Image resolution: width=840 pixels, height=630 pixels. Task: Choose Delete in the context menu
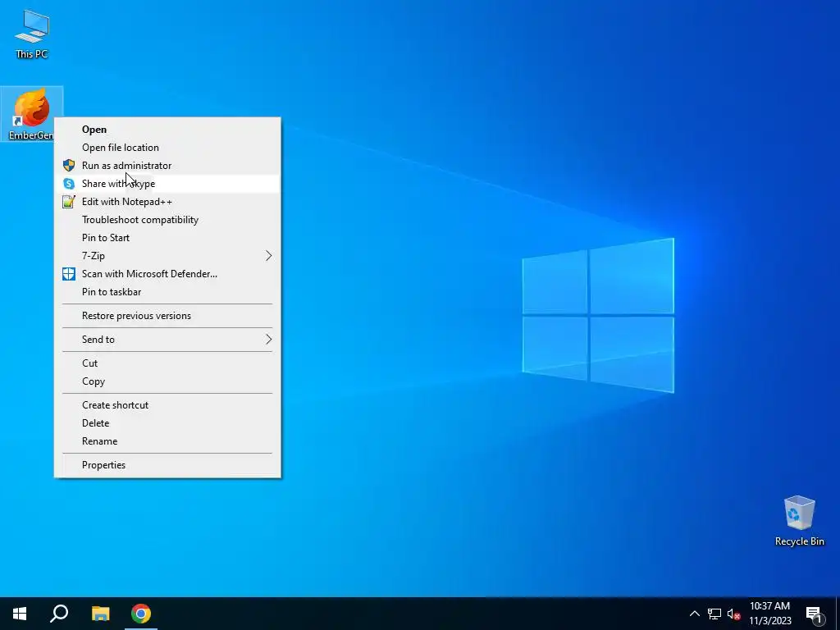pyautogui.click(x=167, y=423)
